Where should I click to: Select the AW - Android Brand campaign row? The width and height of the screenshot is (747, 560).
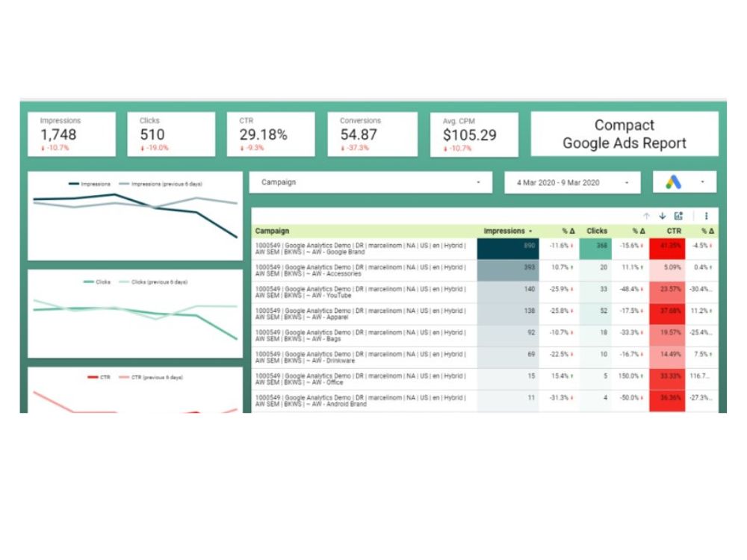pos(484,401)
